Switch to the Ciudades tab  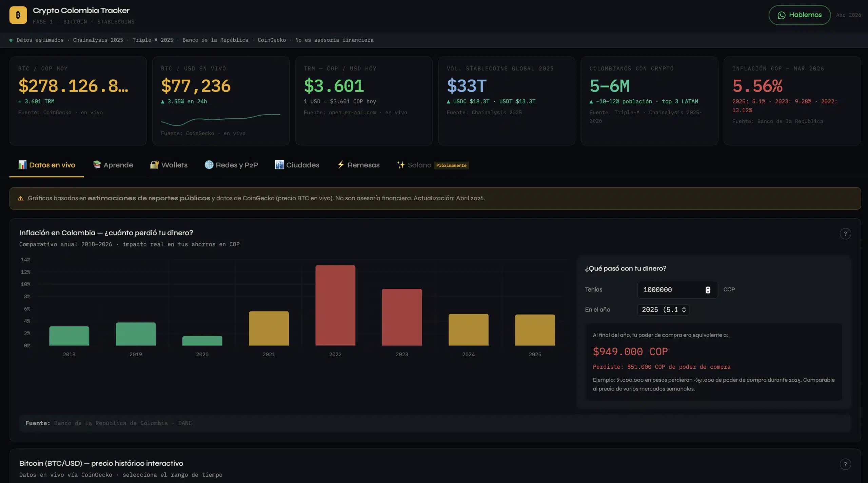coord(297,165)
